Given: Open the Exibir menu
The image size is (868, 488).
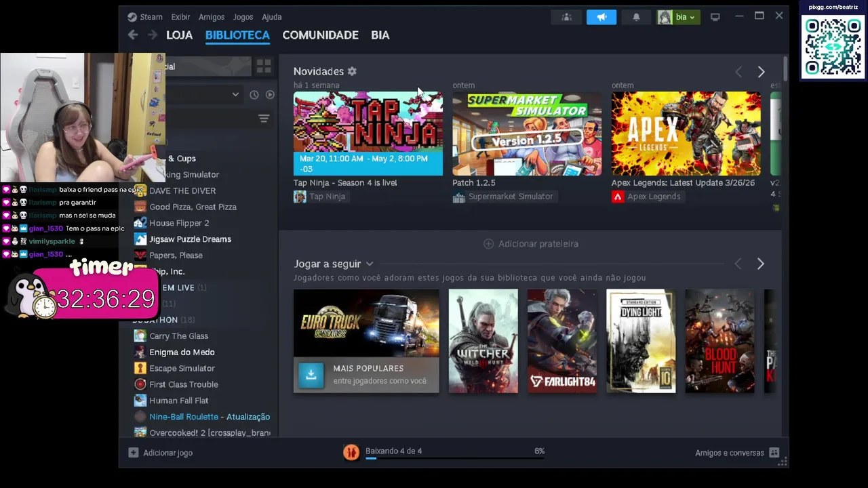Looking at the screenshot, I should point(180,17).
